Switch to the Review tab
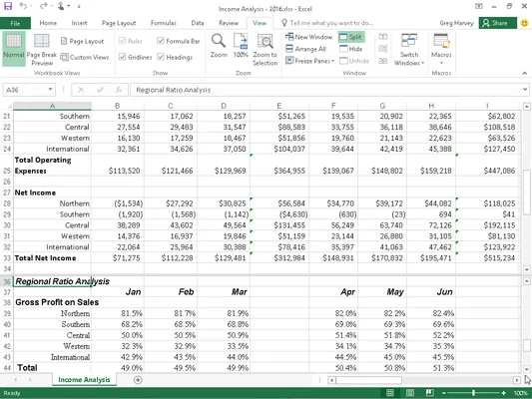The height and width of the screenshot is (399, 532). 229,23
